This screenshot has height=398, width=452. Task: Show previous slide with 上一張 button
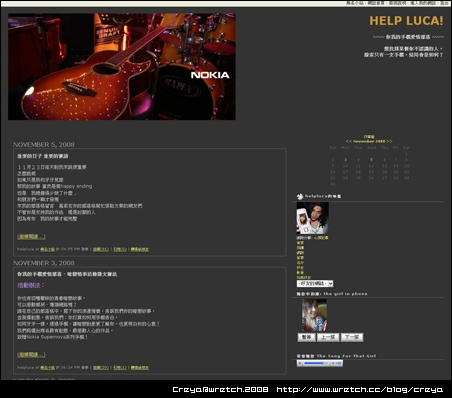[328, 337]
